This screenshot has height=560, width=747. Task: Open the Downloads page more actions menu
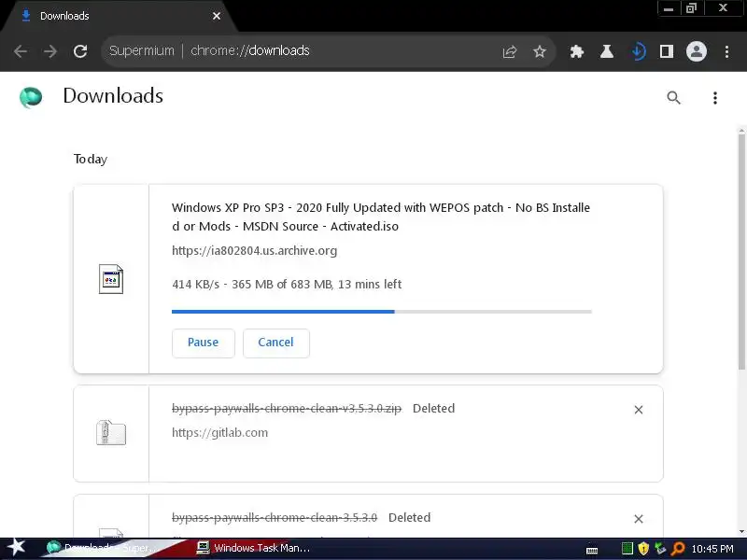(714, 98)
